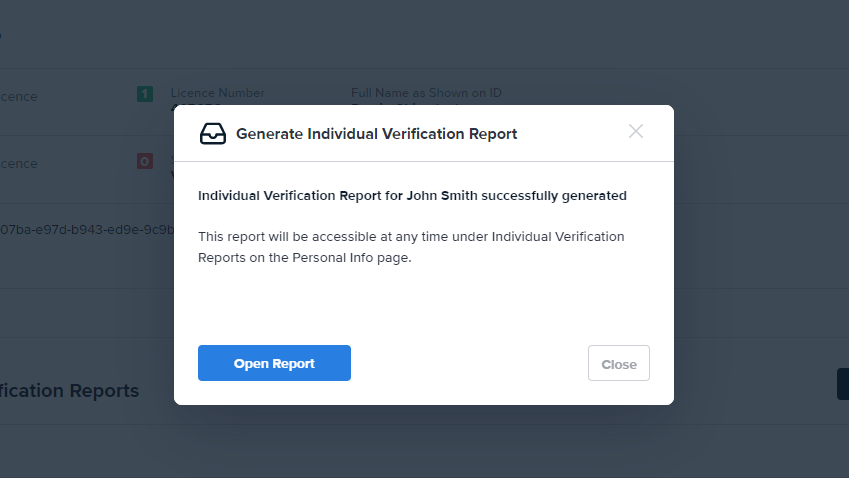Click the dark button at the right edge
The image size is (849, 478).
click(x=842, y=384)
